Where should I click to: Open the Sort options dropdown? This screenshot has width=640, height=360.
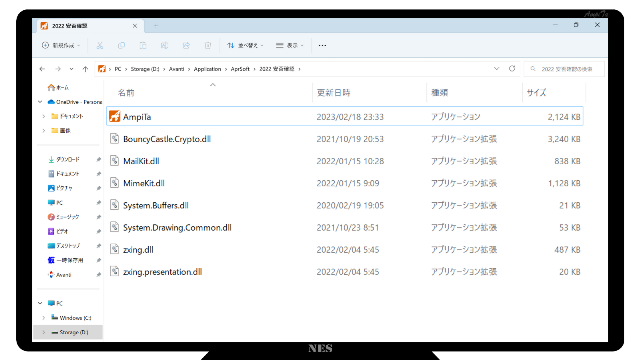tap(245, 45)
